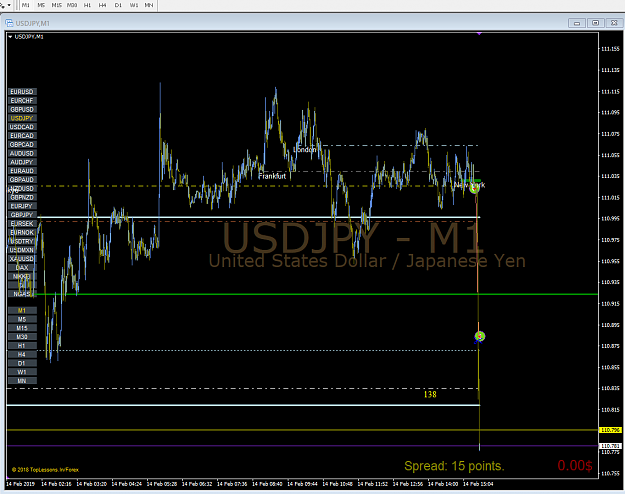Switch chart to XAUUSD symbol button

coord(22,259)
